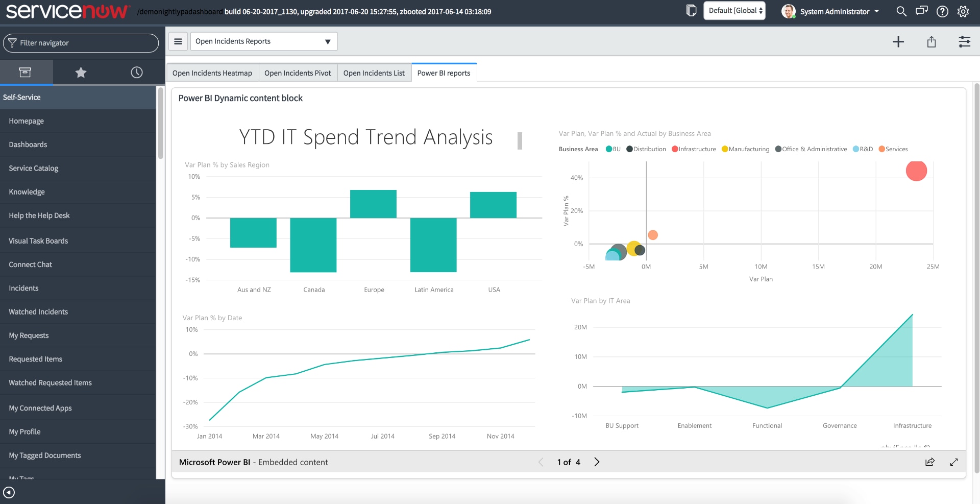Open Visual Task Boards module
Screen dimensions: 980x504
78,241
